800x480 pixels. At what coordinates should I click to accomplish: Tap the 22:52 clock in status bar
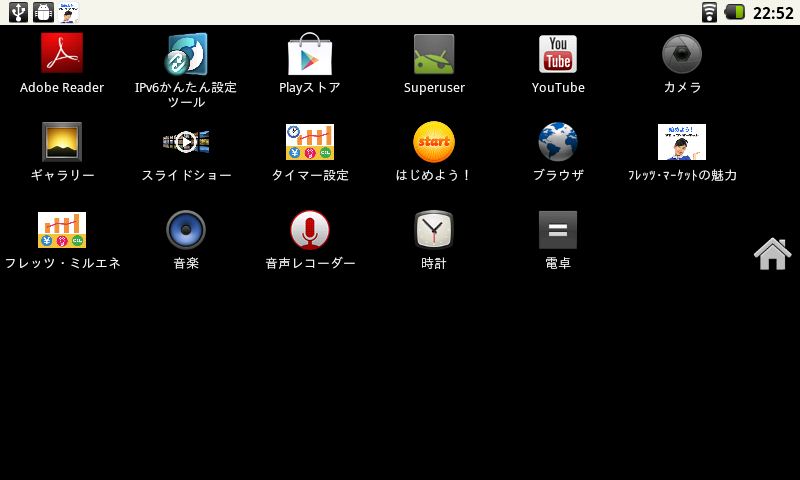pyautogui.click(x=773, y=13)
